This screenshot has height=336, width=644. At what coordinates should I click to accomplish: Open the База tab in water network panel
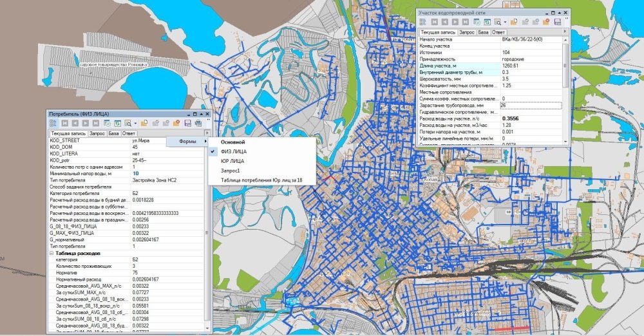(x=483, y=32)
